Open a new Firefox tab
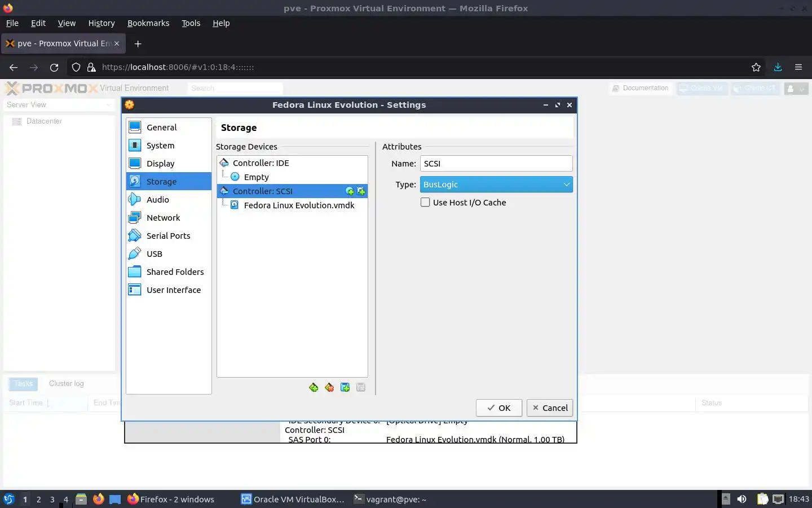Screen dimensions: 812x508 (x=138, y=43)
